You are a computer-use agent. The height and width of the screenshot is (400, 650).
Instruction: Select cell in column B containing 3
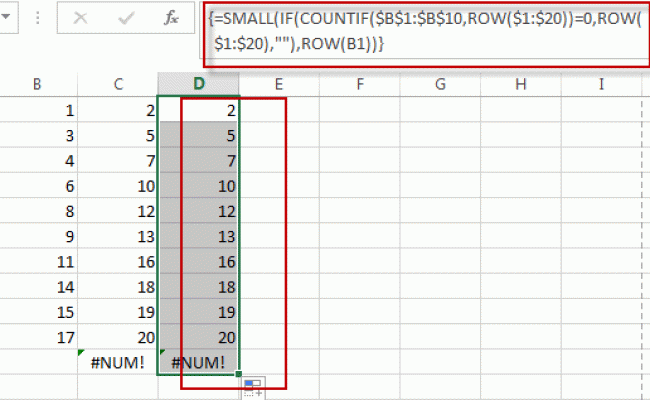click(39, 135)
